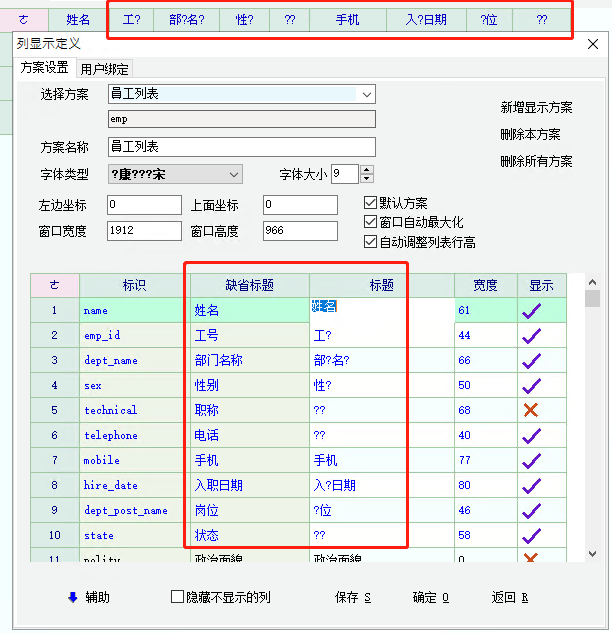Click the blue down arrow beside 辅助
The height and width of the screenshot is (633, 612).
[x=72, y=597]
